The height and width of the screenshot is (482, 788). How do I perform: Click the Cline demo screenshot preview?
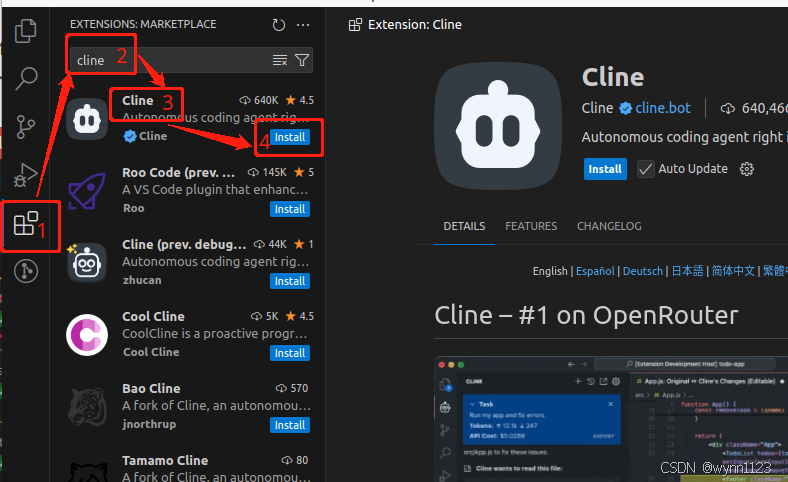click(x=611, y=419)
